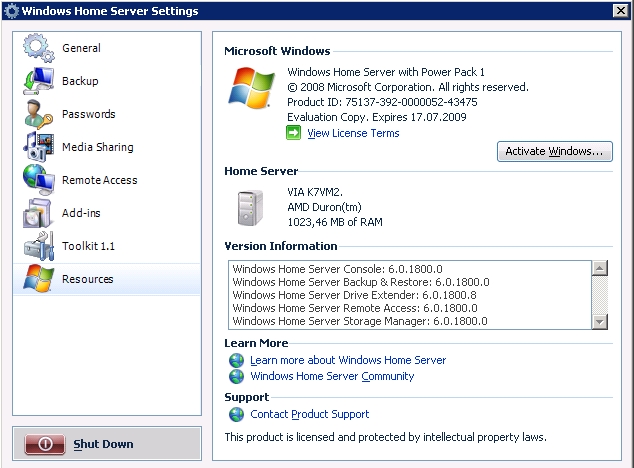Open the View License Terms link
The width and height of the screenshot is (634, 468).
(x=353, y=133)
